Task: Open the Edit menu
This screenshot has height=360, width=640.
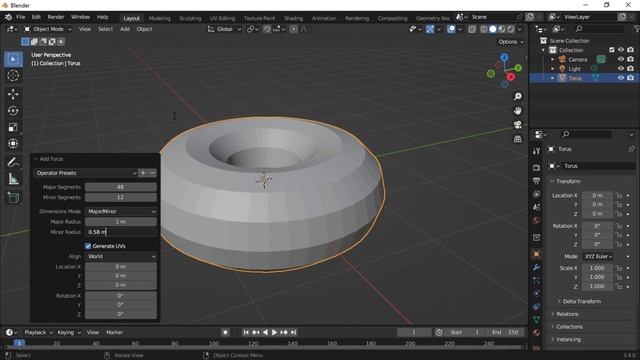Action: tap(36, 17)
